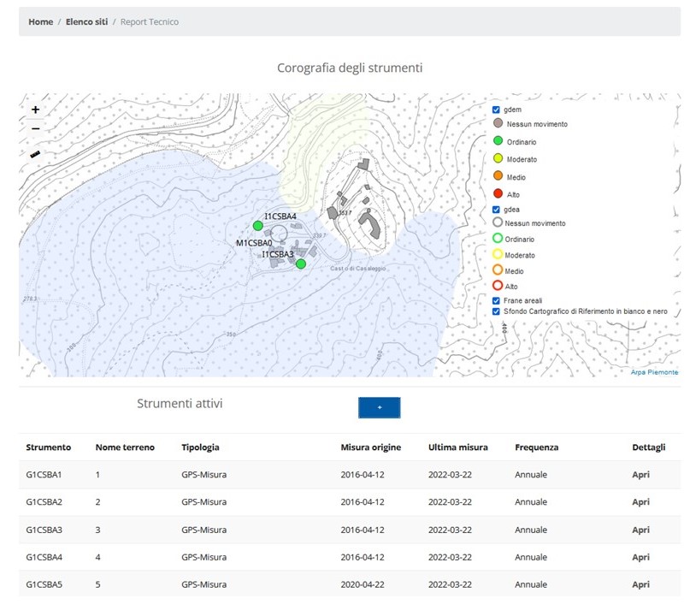Viewport: 690px width, 616px height.
Task: Click the Corografia degli strumenti heading
Action: coord(350,68)
